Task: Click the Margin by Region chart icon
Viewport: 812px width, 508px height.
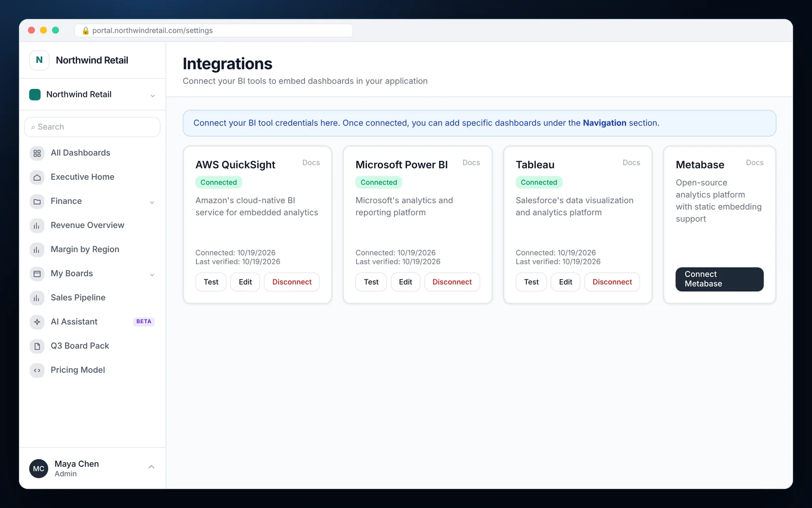Action: tap(37, 249)
